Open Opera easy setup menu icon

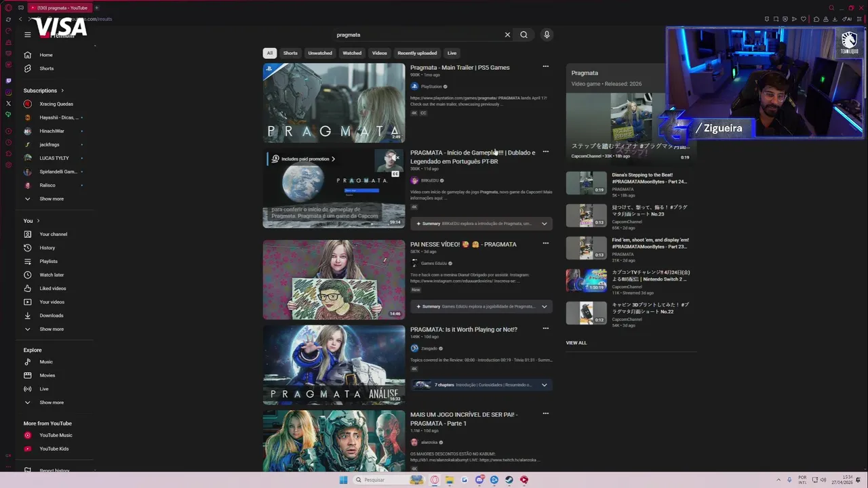(859, 19)
